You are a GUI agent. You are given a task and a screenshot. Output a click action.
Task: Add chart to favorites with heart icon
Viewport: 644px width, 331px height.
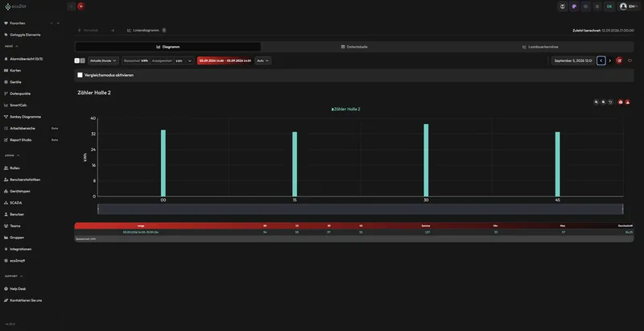click(630, 60)
